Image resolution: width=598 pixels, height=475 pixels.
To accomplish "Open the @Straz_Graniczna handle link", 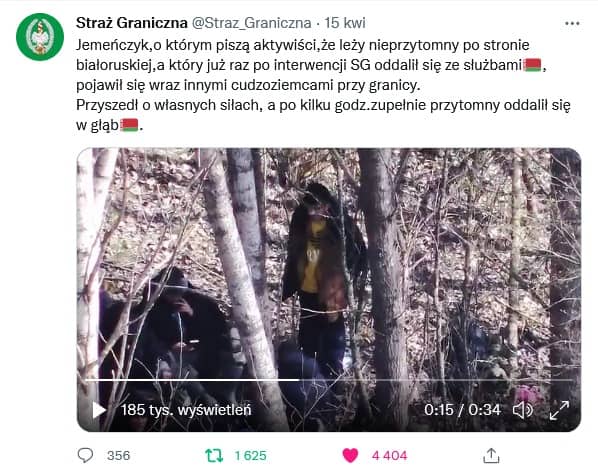I will [x=251, y=23].
